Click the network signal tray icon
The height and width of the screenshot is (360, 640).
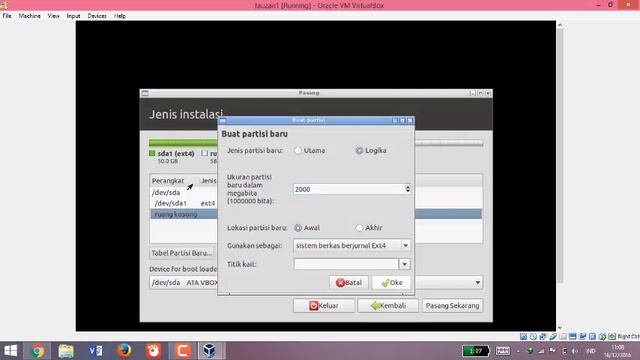(x=541, y=351)
